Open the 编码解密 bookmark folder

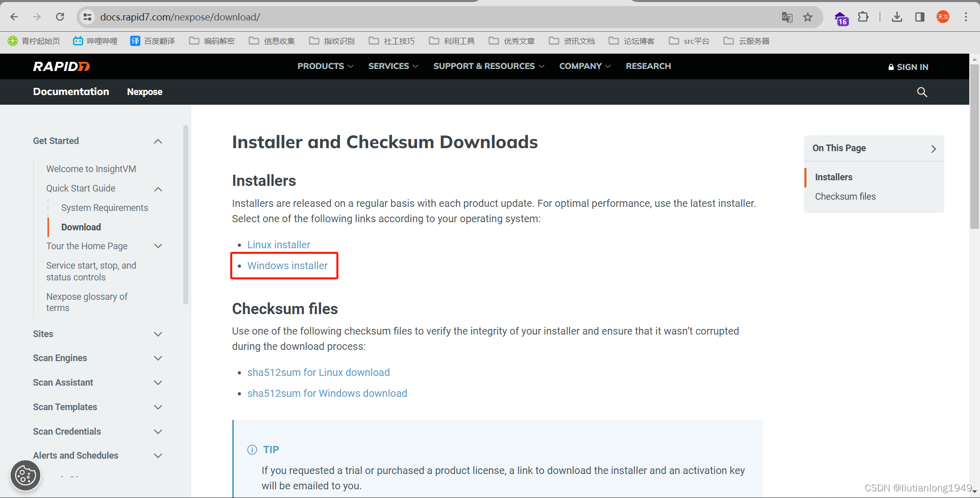coord(212,41)
